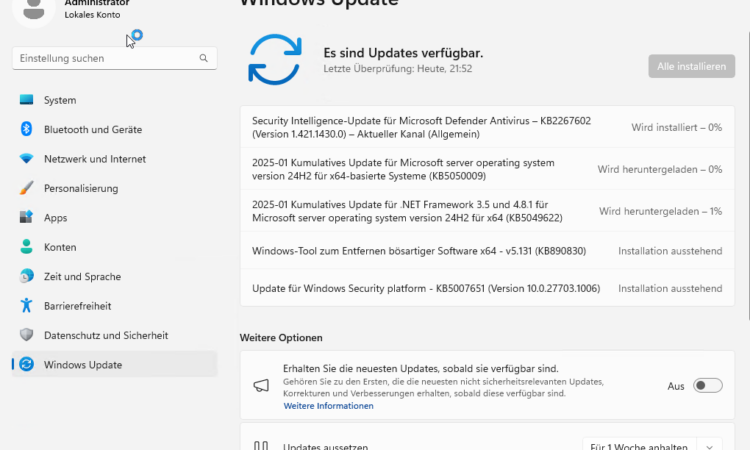The height and width of the screenshot is (450, 750).
Task: Open Datenschutz und Sicherheit
Action: click(x=115, y=335)
